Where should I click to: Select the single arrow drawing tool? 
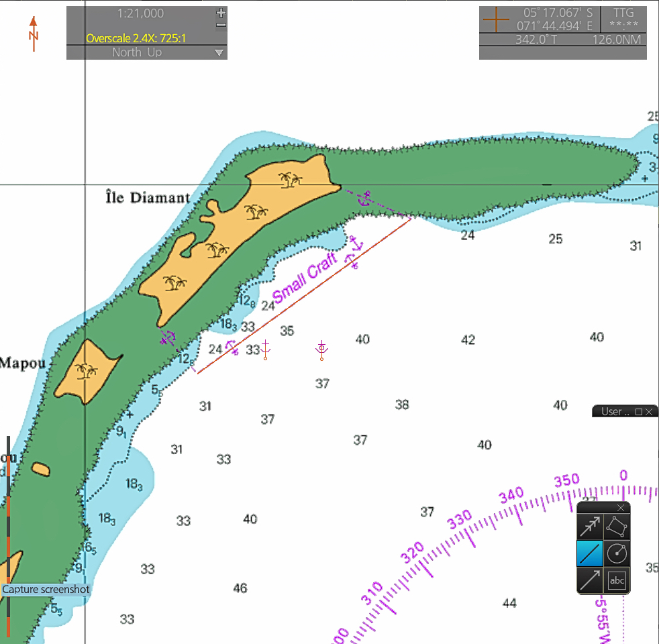click(590, 580)
